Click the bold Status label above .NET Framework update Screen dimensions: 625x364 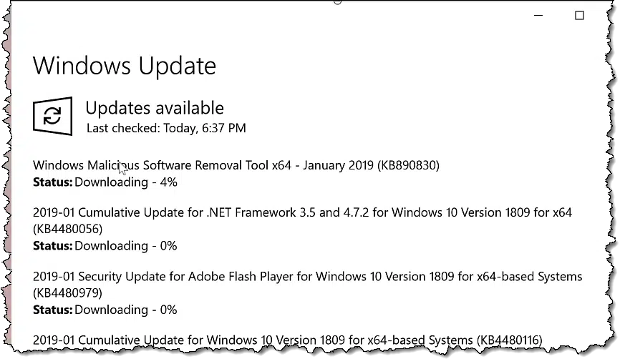(x=52, y=182)
